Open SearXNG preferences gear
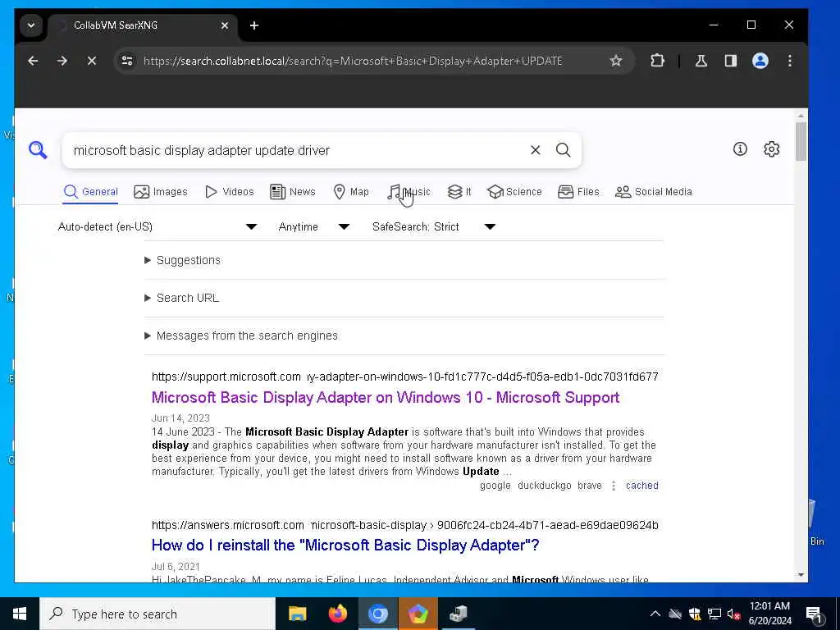The width and height of the screenshot is (840, 630). 771,149
